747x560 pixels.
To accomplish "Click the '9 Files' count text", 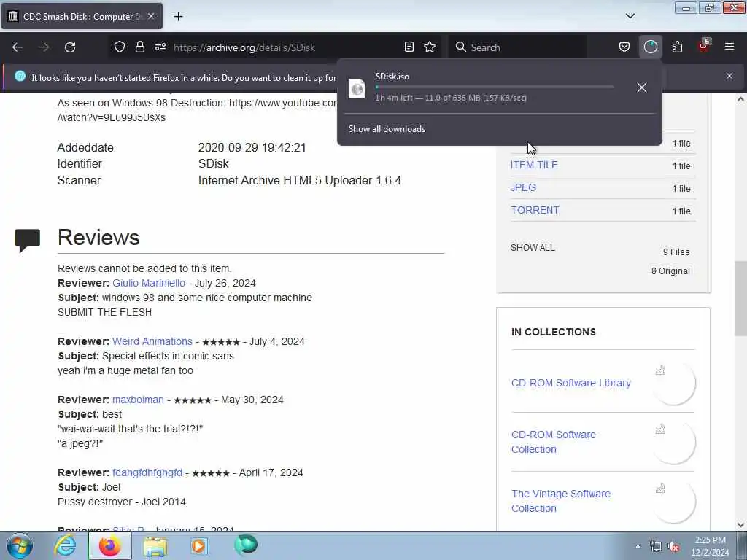I will [x=676, y=252].
